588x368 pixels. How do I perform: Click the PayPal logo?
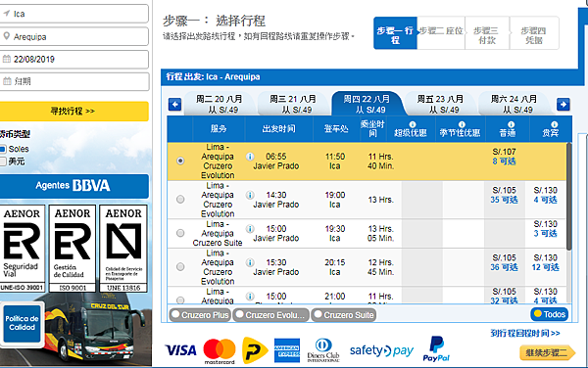[x=436, y=348]
